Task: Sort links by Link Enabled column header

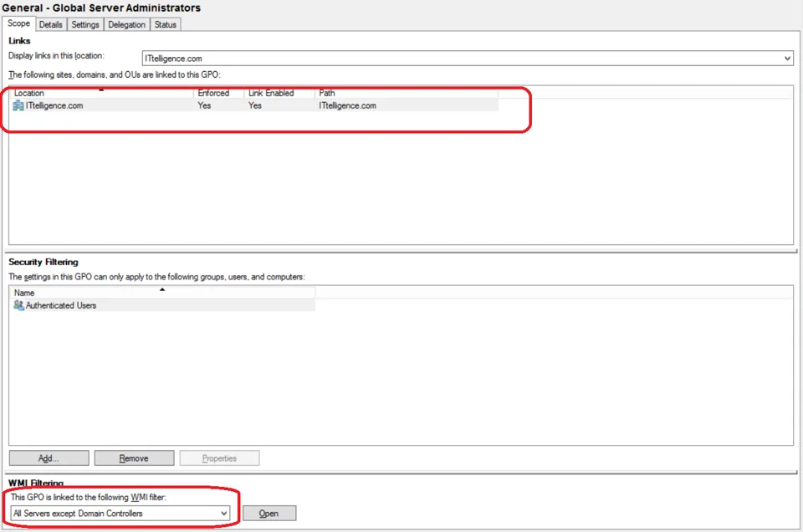Action: (279, 93)
